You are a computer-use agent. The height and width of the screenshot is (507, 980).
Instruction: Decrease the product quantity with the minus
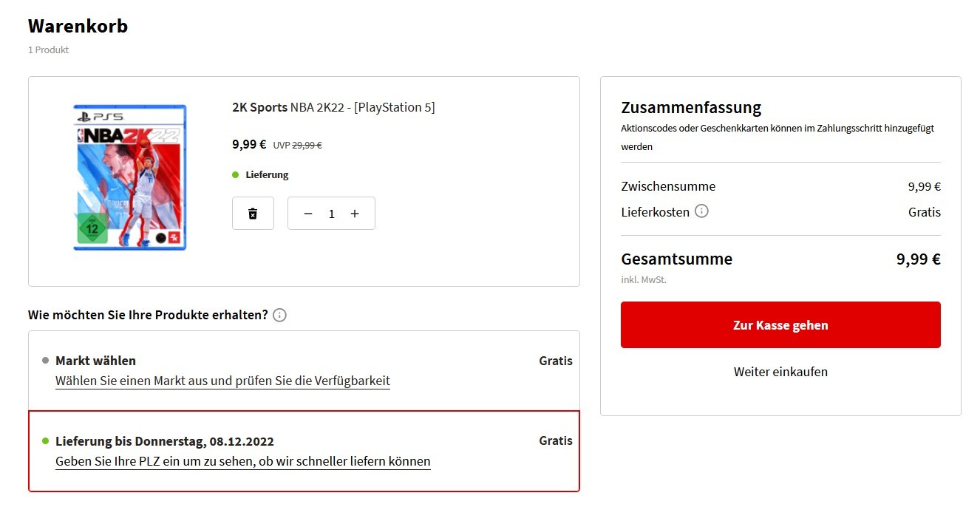point(308,214)
